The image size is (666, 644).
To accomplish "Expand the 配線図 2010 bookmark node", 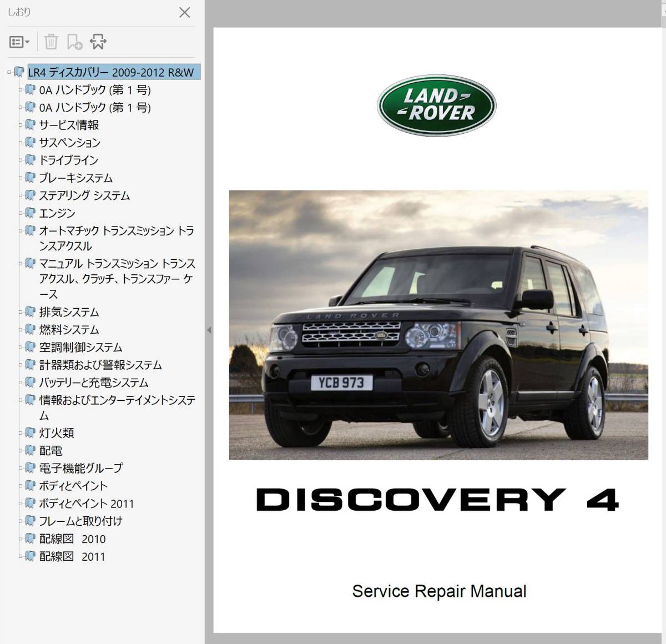I will click(21, 539).
